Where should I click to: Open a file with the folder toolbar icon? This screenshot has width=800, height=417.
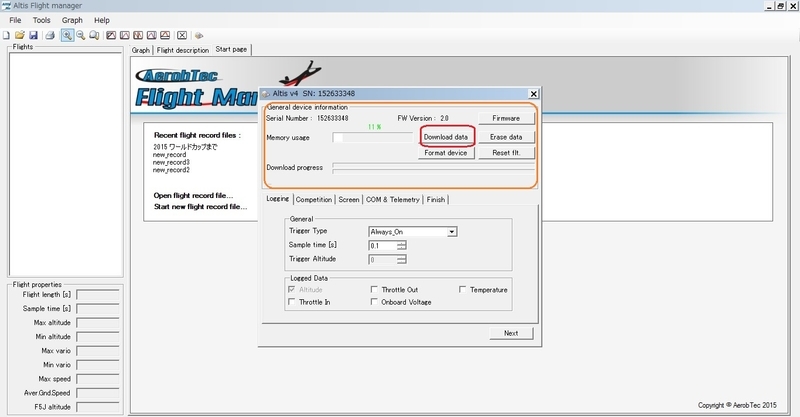coord(19,35)
